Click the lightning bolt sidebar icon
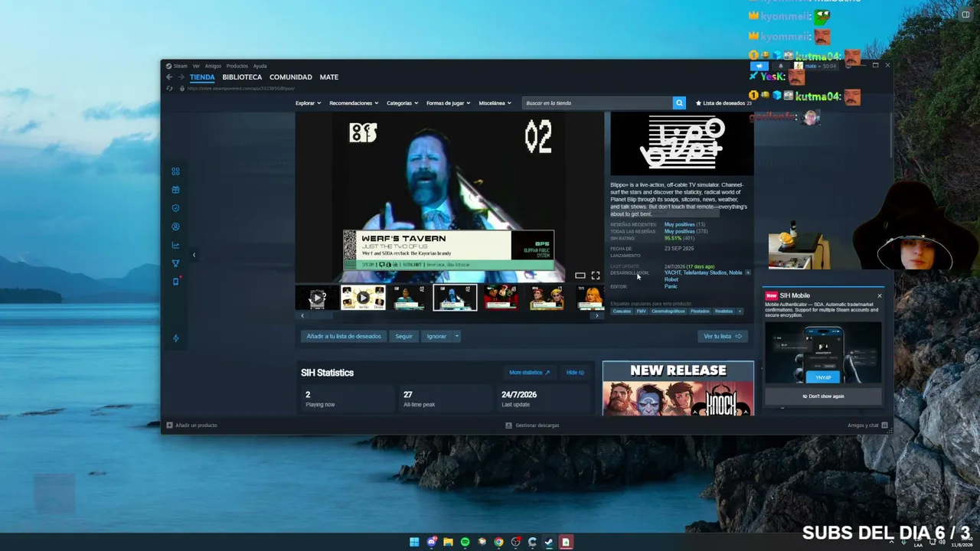 (x=175, y=338)
